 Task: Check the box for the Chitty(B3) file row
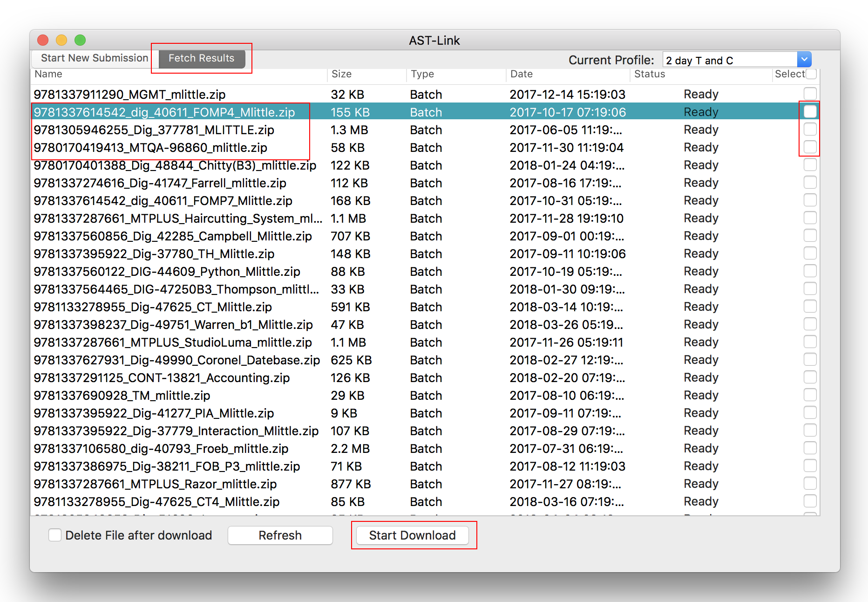click(x=810, y=164)
